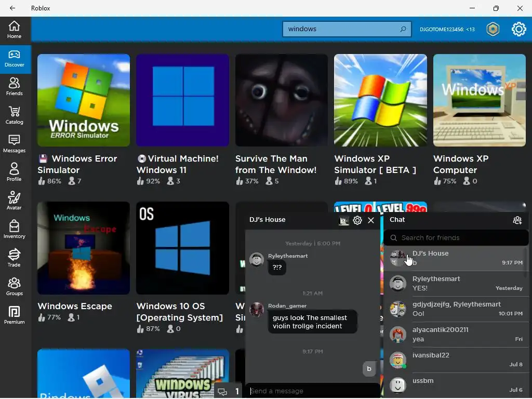View your Profile page
This screenshot has width=532, height=399.
(14, 172)
